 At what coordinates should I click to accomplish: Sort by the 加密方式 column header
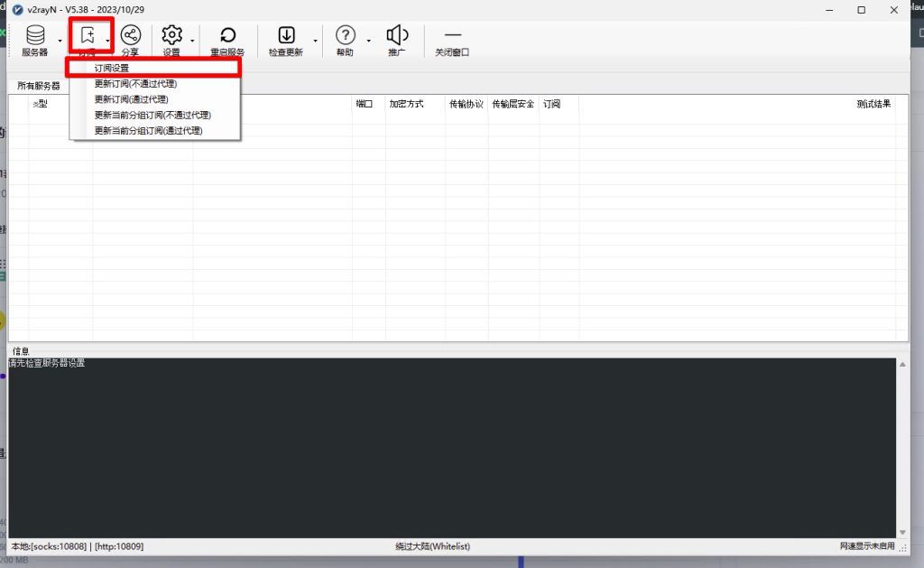[406, 104]
